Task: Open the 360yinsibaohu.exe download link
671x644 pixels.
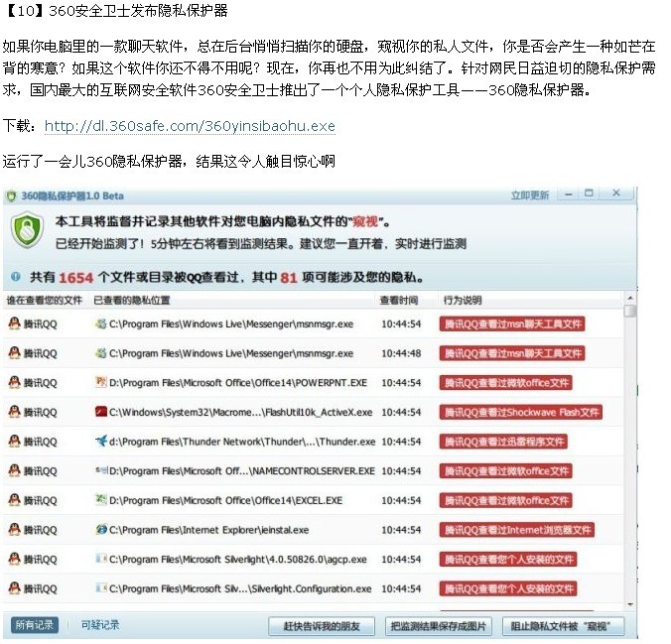Action: coord(190,126)
